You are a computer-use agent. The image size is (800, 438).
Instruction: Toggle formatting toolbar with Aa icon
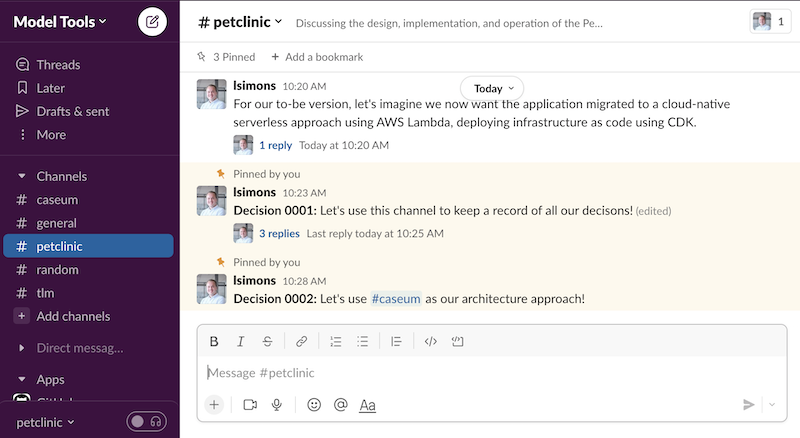[x=367, y=405]
